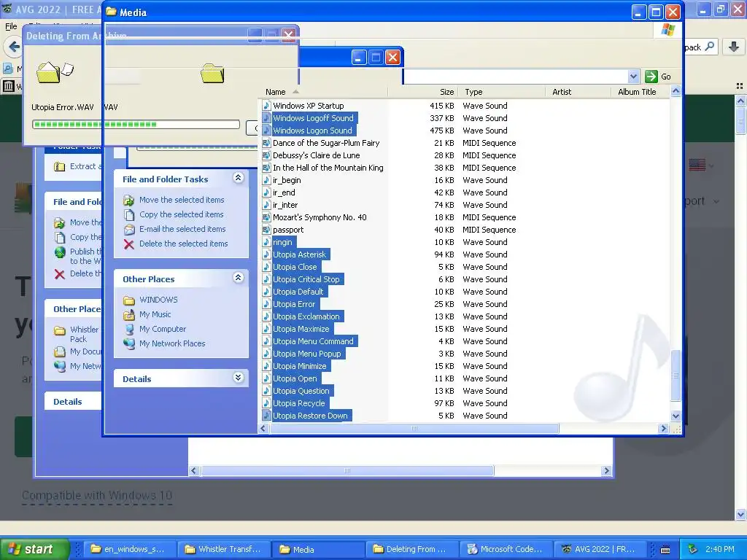Click the green Go arrow icon
Image resolution: width=747 pixels, height=560 pixels.
[651, 76]
